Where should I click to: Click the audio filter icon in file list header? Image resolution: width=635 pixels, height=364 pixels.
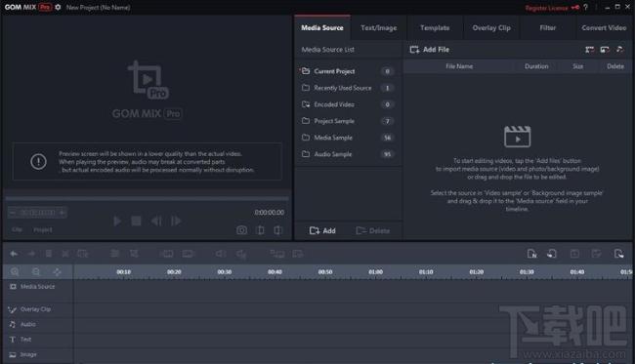tap(619, 50)
